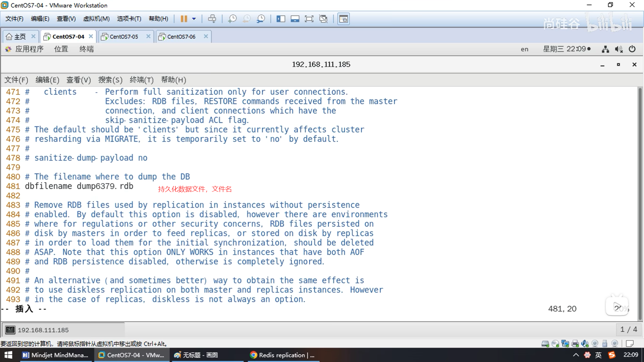Toggle the thumbnail bar view
Image resolution: width=644 pixels, height=362 pixels.
pyautogui.click(x=295, y=19)
